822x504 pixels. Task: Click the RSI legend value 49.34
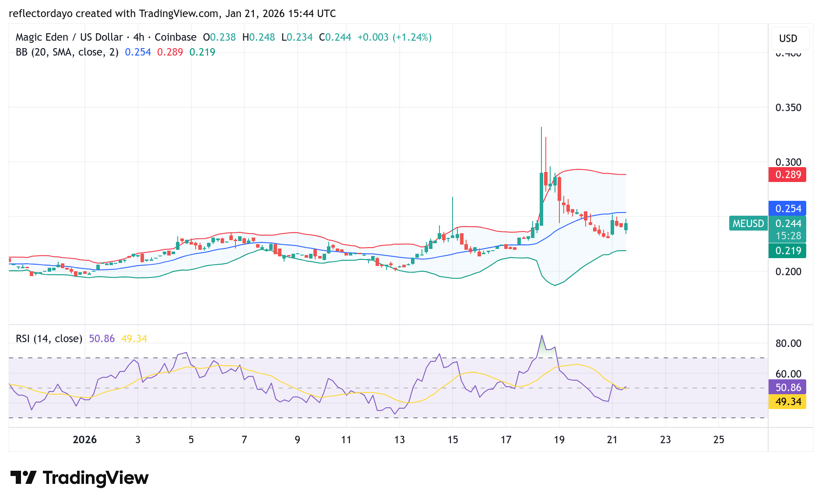pos(134,339)
